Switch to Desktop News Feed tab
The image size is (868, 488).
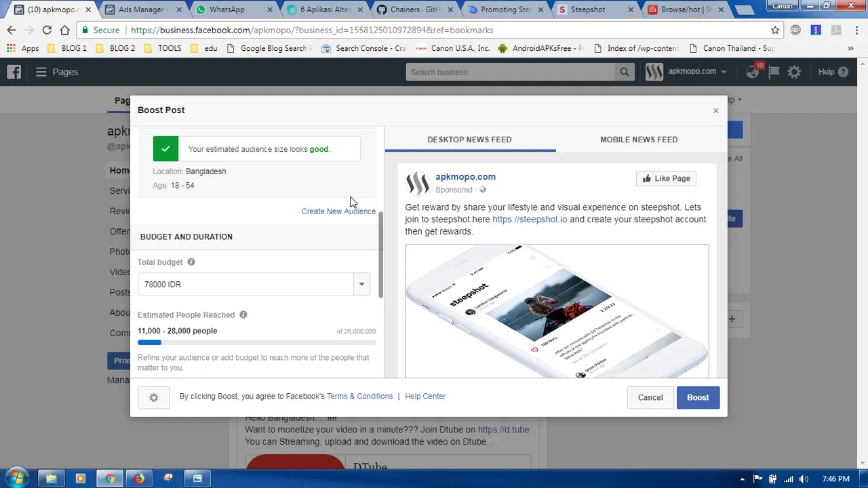(469, 140)
